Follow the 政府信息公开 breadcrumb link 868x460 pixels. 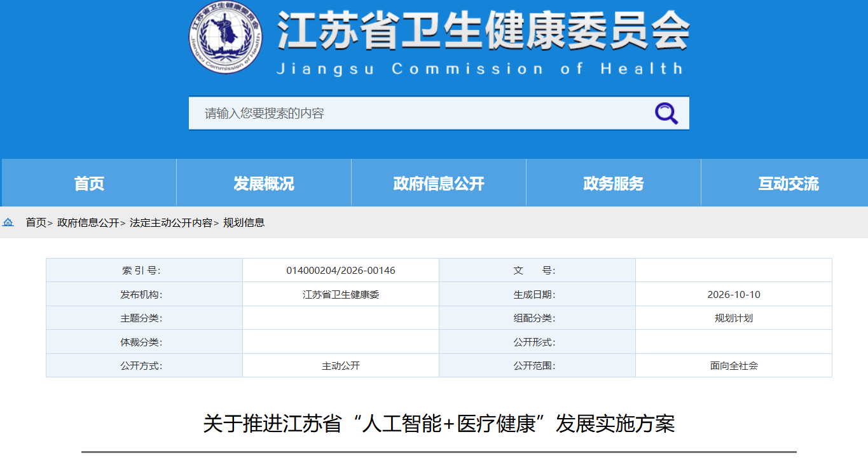88,223
